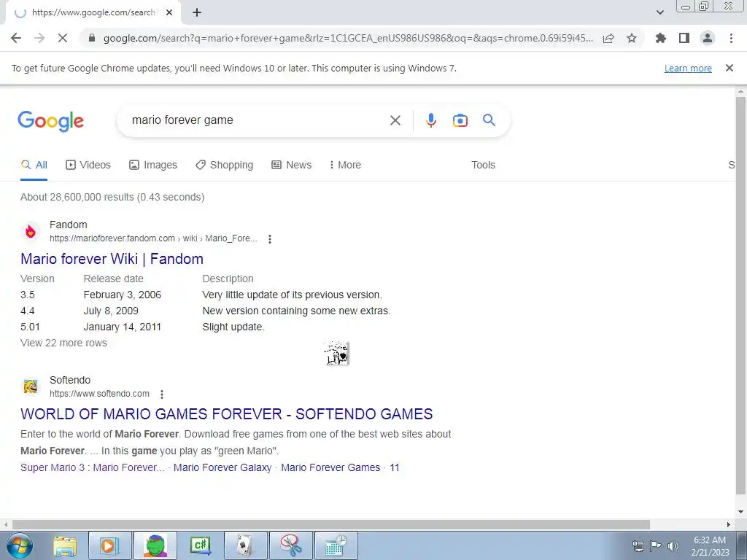747x560 pixels.
Task: Open Learn more about Chrome updates
Action: [x=688, y=68]
